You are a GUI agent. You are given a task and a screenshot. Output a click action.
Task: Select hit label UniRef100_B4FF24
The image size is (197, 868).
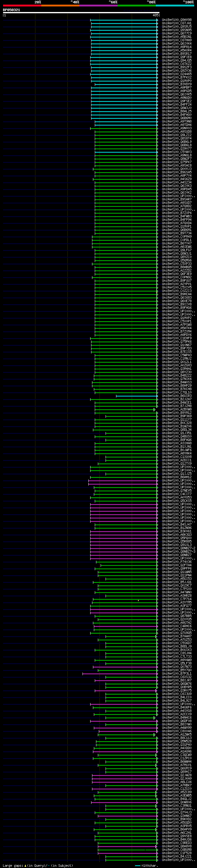176,104
